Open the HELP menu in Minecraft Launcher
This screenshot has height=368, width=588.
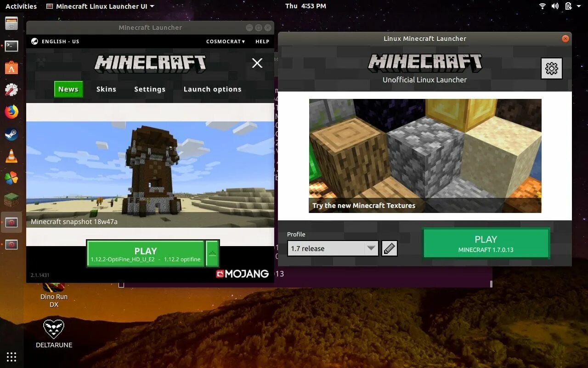click(x=262, y=41)
